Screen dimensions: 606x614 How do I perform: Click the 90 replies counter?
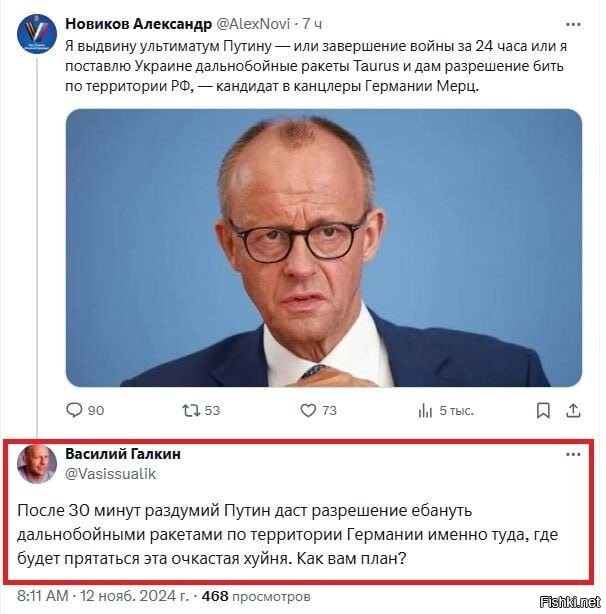pyautogui.click(x=96, y=410)
